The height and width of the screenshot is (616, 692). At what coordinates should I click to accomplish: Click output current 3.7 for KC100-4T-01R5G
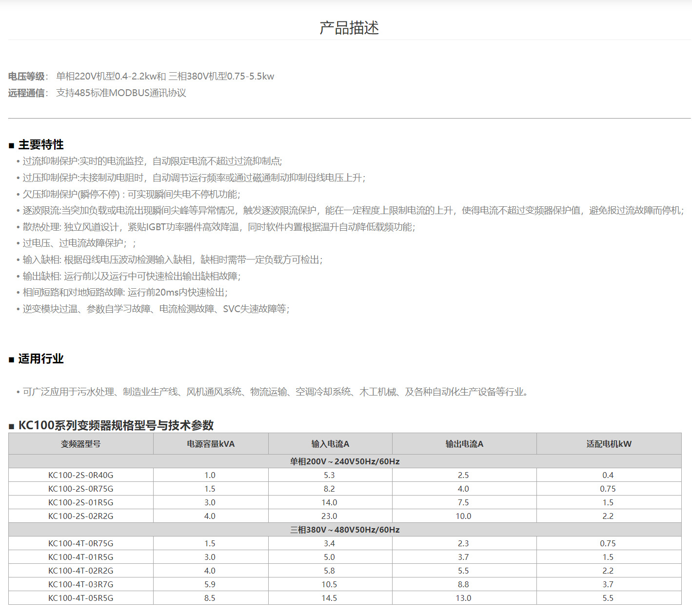[x=463, y=557]
